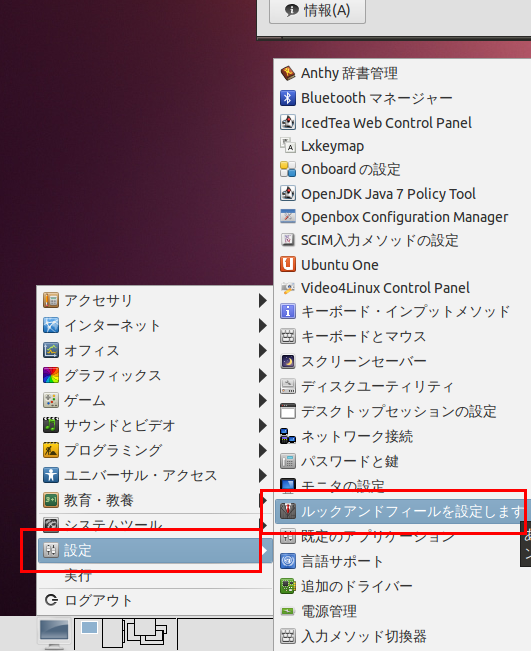This screenshot has width=531, height=651.
Task: Click the ユニバーサル・アクセス accessibility icon
Action: pyautogui.click(x=51, y=475)
